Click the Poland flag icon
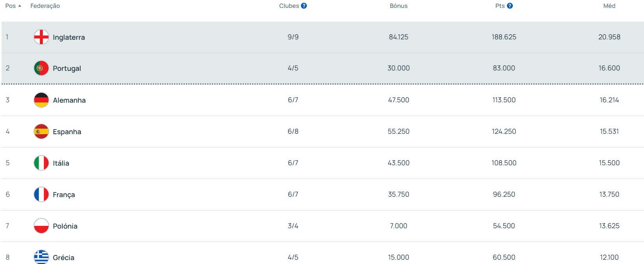 click(41, 226)
